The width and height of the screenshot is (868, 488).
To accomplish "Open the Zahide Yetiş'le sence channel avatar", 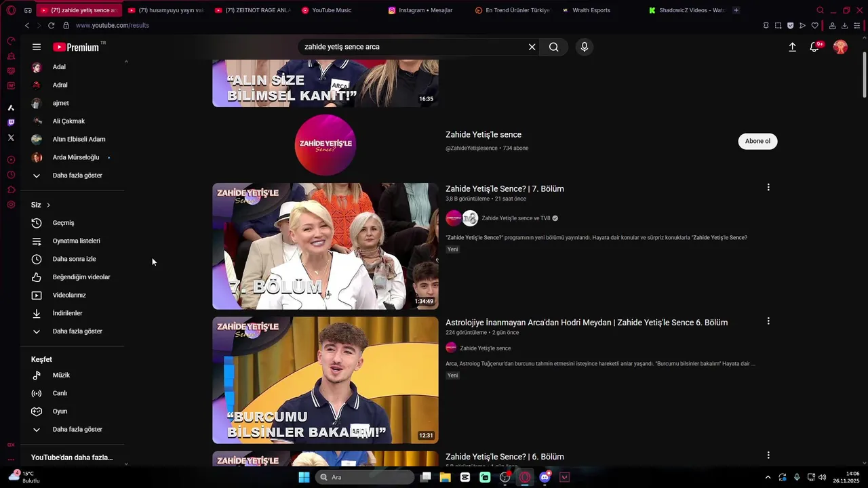I will [x=325, y=145].
